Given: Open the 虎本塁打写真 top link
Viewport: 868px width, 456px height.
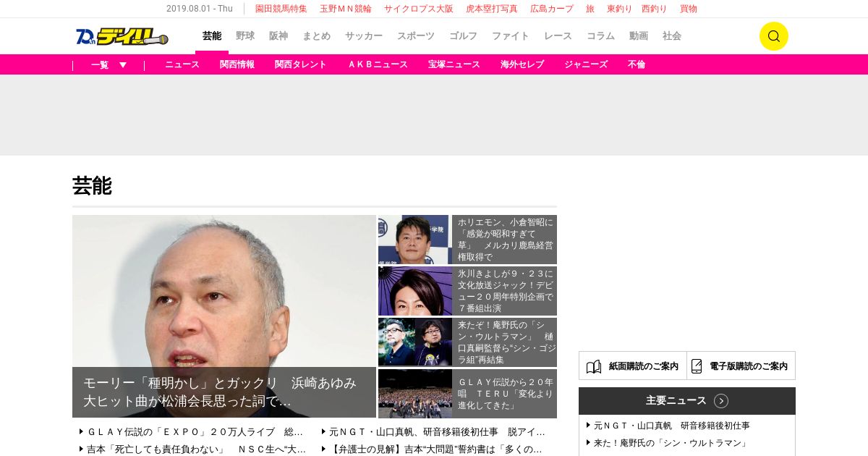Looking at the screenshot, I should [492, 9].
